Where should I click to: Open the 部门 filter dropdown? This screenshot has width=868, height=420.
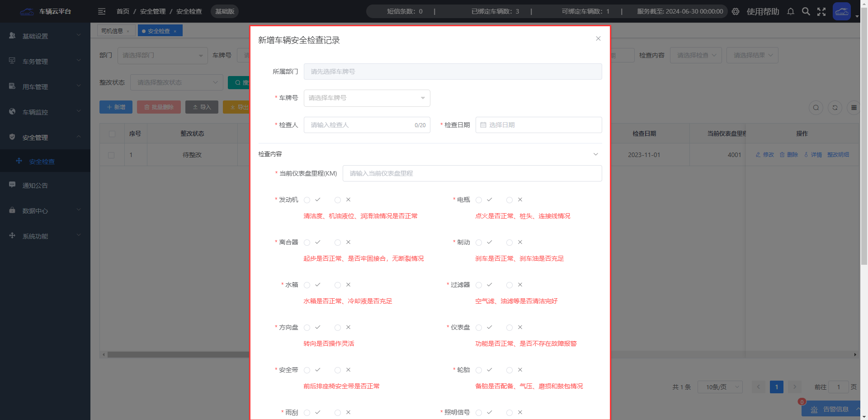click(x=163, y=56)
